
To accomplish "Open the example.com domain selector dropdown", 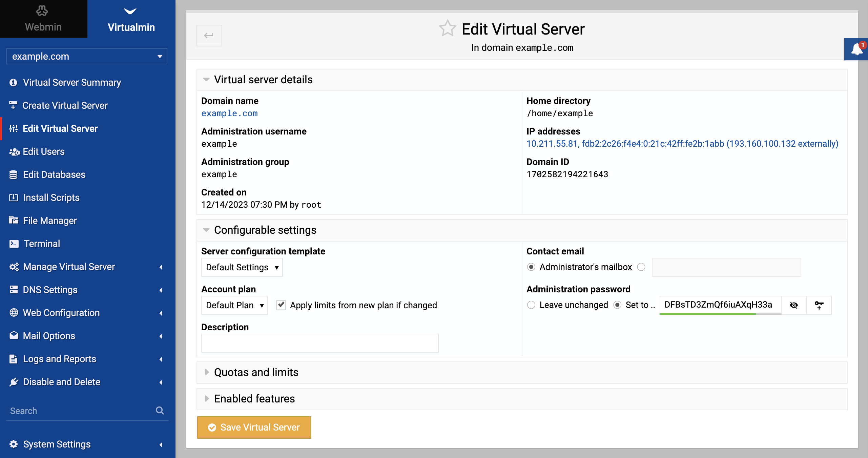I will coord(87,56).
